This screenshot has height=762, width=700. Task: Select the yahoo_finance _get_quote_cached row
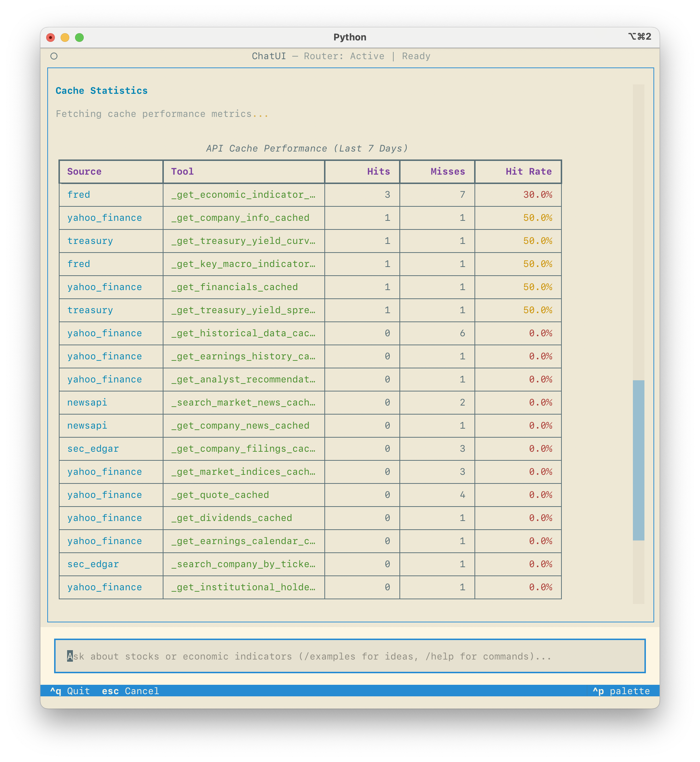click(310, 495)
